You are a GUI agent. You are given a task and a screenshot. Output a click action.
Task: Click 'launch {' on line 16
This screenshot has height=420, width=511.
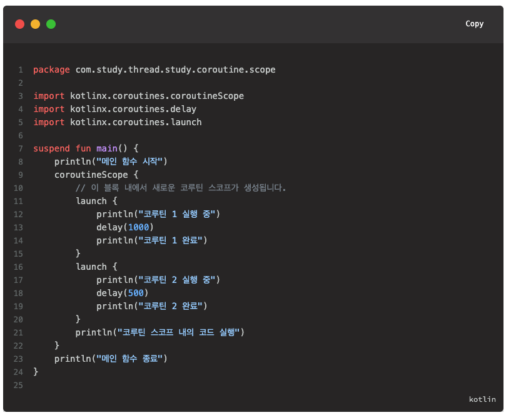click(96, 267)
